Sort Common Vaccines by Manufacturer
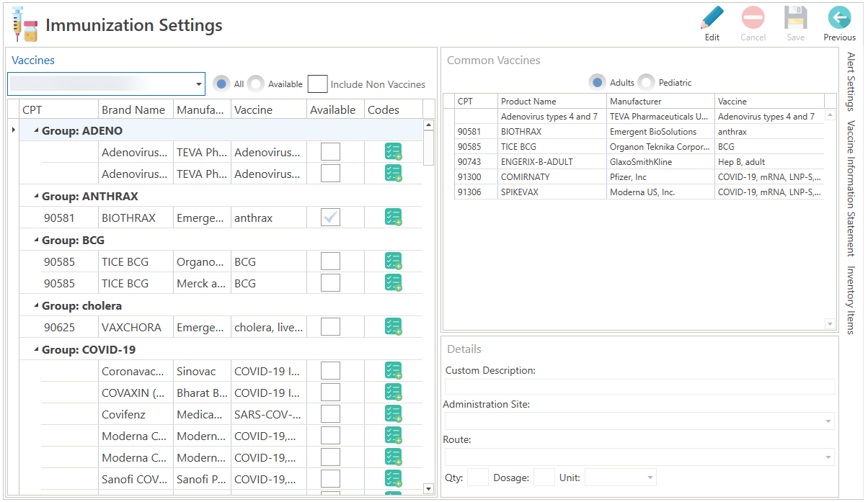The image size is (868, 502). 661,102
